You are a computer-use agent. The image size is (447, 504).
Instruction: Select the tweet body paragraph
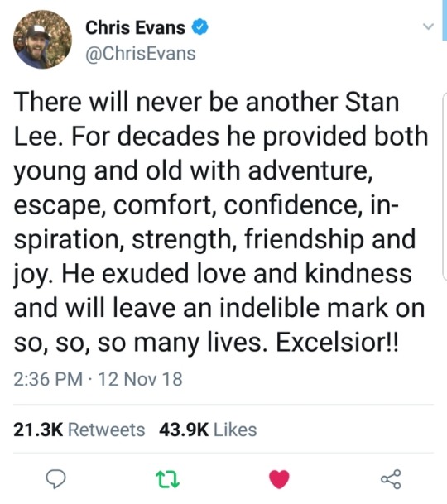click(221, 223)
